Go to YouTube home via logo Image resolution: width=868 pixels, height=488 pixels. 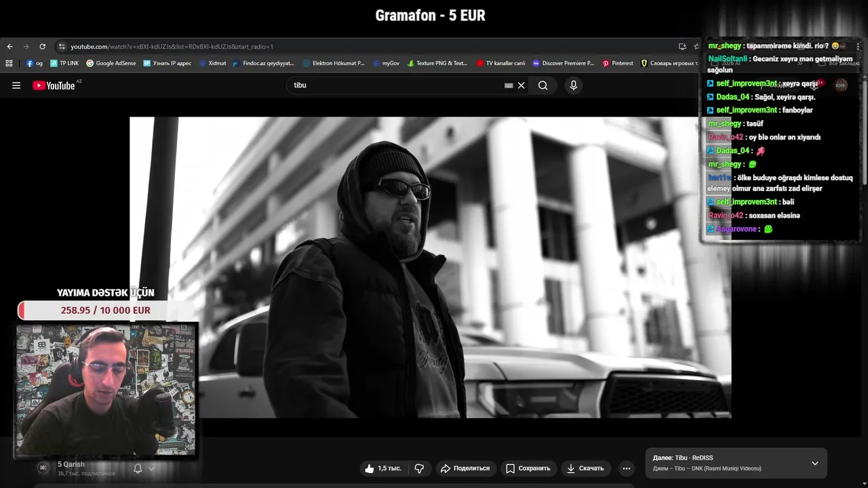click(54, 85)
